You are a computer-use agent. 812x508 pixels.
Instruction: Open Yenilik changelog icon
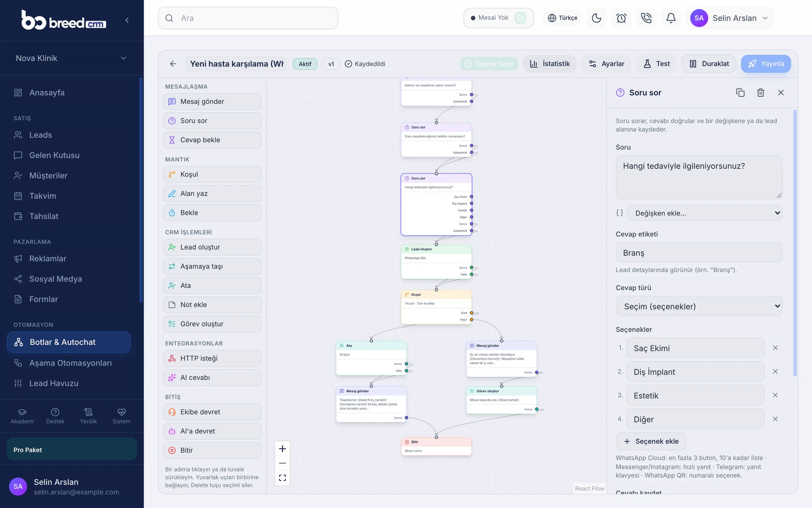pos(88,416)
